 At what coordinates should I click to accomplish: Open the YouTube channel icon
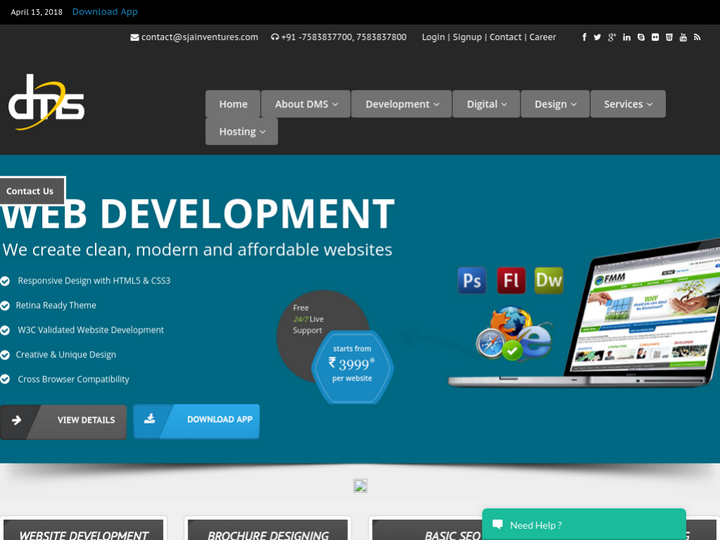pos(683,37)
